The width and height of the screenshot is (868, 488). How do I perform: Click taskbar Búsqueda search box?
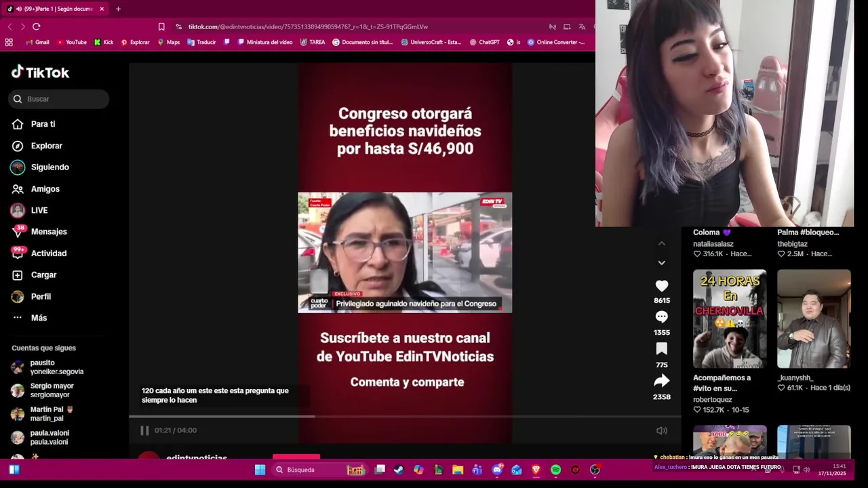coord(320,470)
